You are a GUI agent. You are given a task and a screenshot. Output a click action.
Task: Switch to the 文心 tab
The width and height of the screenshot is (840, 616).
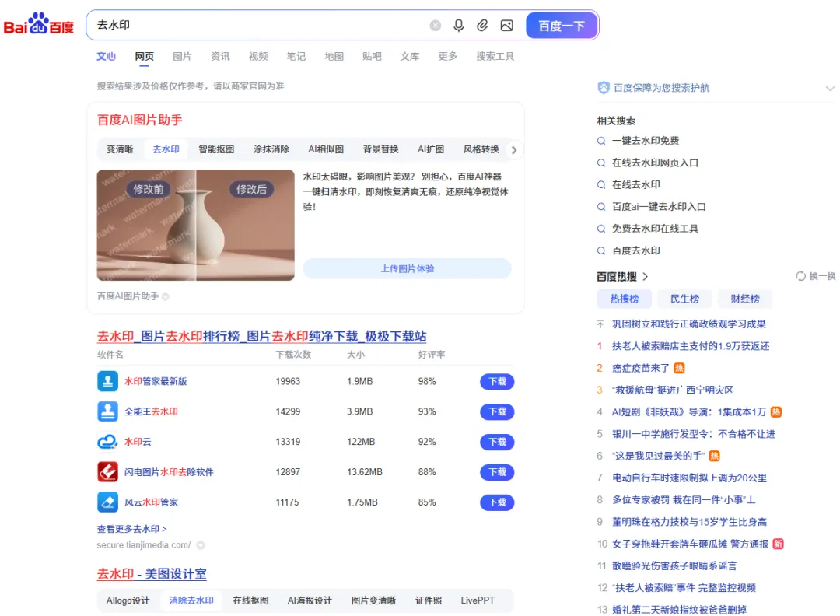tap(106, 56)
